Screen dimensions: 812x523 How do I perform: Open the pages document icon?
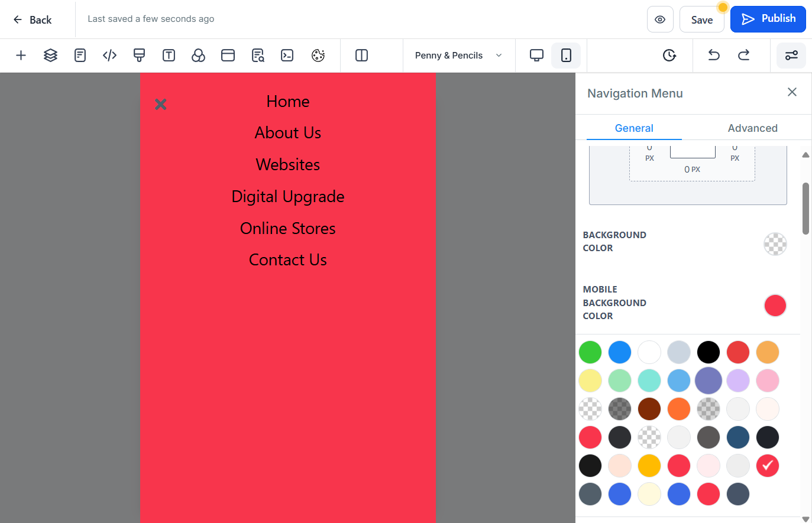[x=80, y=56]
